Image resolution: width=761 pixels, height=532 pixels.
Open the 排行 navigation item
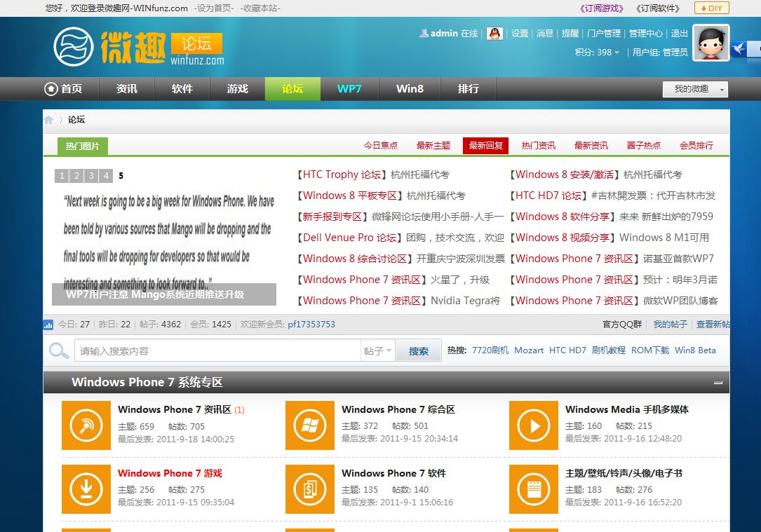coord(468,89)
